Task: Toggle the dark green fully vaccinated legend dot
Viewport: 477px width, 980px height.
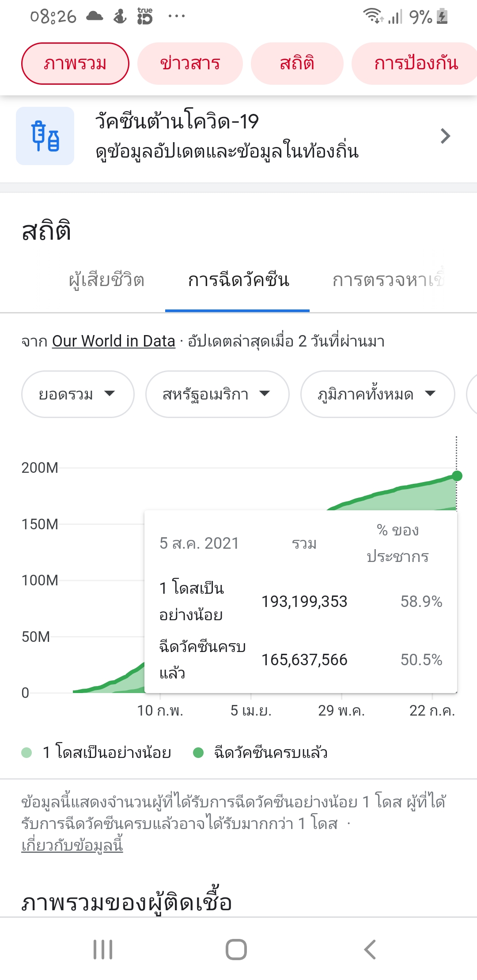Action: (198, 753)
